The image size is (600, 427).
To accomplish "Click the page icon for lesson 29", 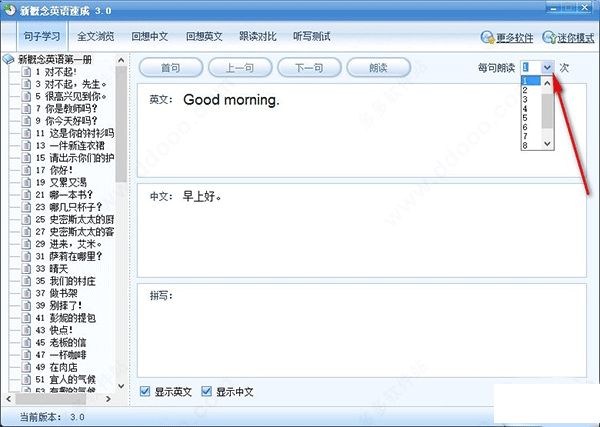I will tap(26, 244).
